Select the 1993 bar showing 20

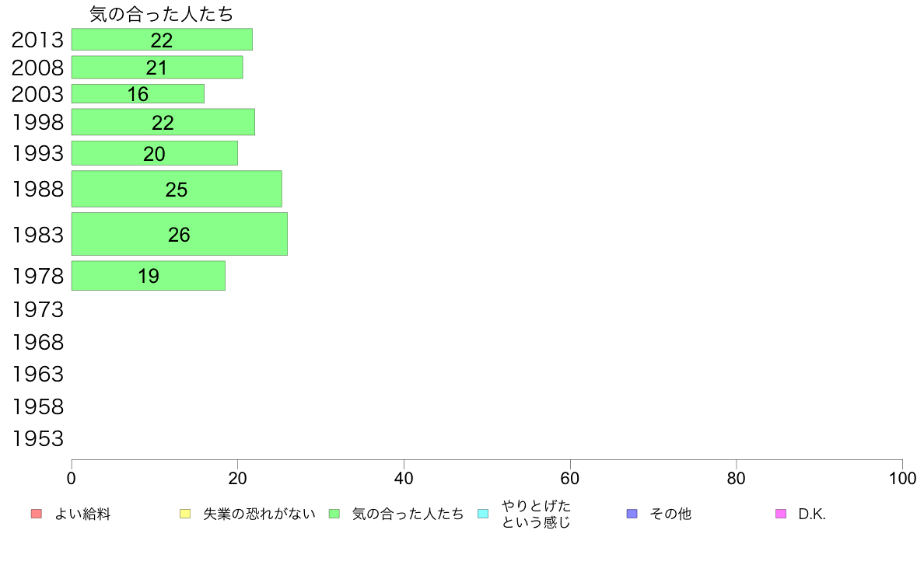click(155, 153)
